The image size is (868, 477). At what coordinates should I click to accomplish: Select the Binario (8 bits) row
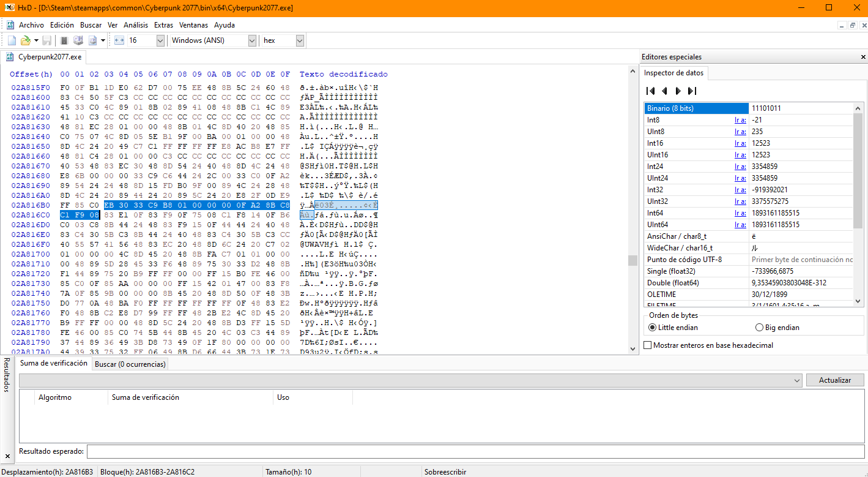coord(697,108)
